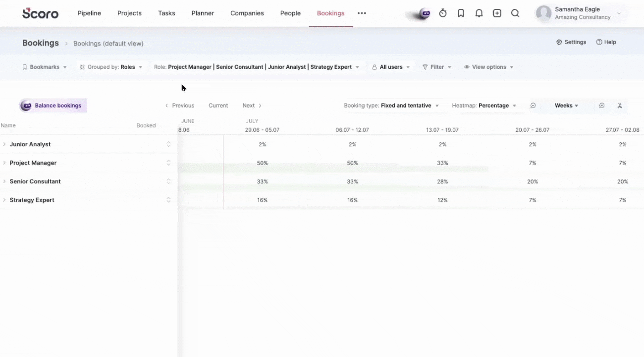Toggle sort arrows on Junior Analyst row
This screenshot has height=357, width=644.
click(x=168, y=144)
